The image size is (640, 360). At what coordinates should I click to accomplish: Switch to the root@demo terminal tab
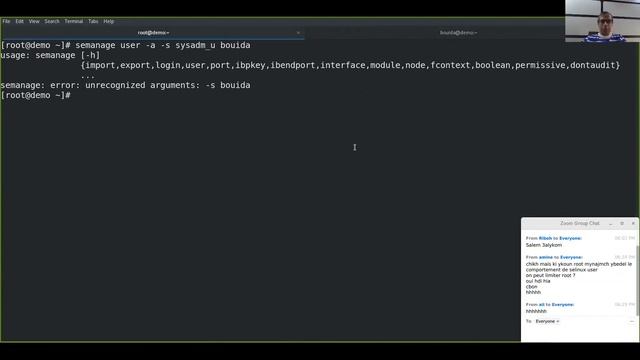click(153, 33)
